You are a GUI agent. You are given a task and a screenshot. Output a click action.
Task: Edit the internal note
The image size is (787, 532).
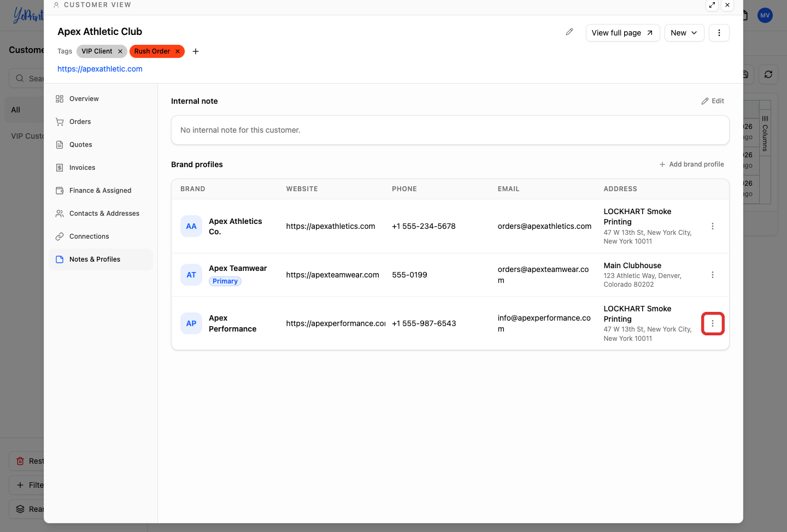713,101
